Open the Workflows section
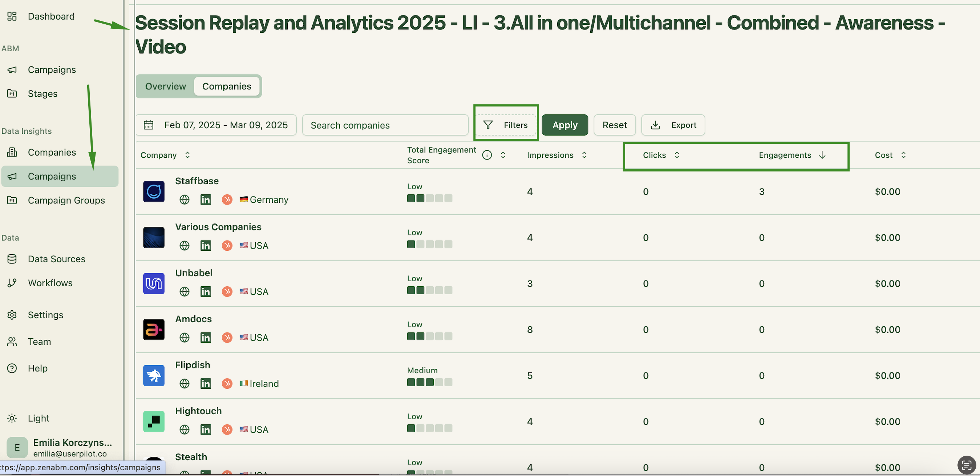980x476 pixels. pyautogui.click(x=50, y=283)
